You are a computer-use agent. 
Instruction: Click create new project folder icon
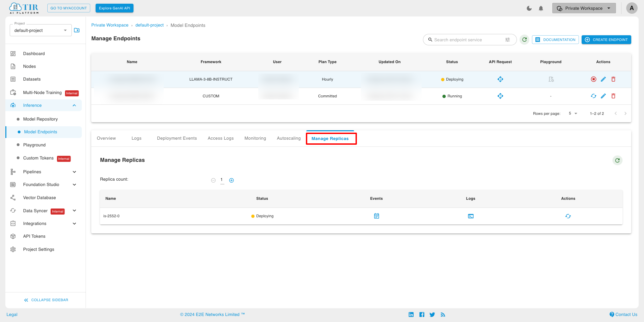[77, 30]
